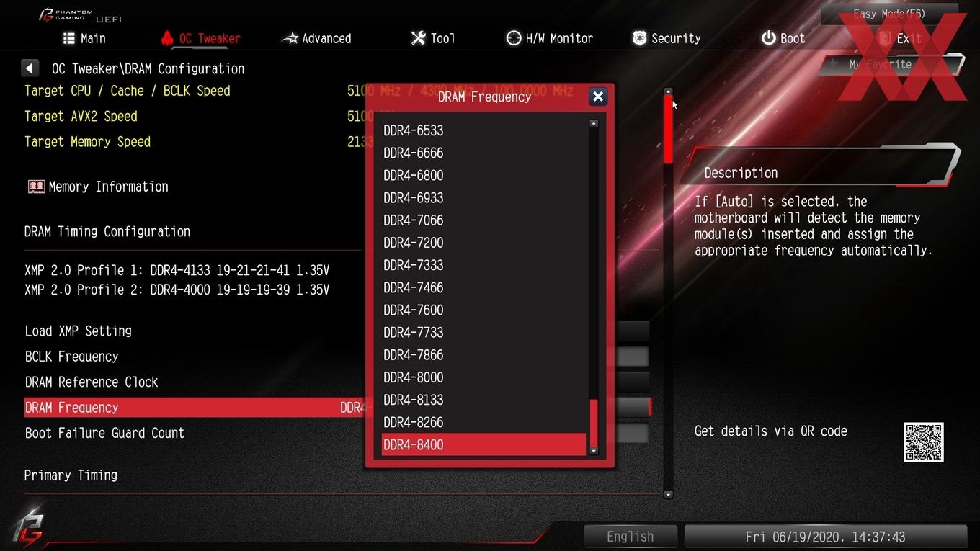Click the Security shield icon
This screenshot has height=551, width=980.
coord(639,38)
